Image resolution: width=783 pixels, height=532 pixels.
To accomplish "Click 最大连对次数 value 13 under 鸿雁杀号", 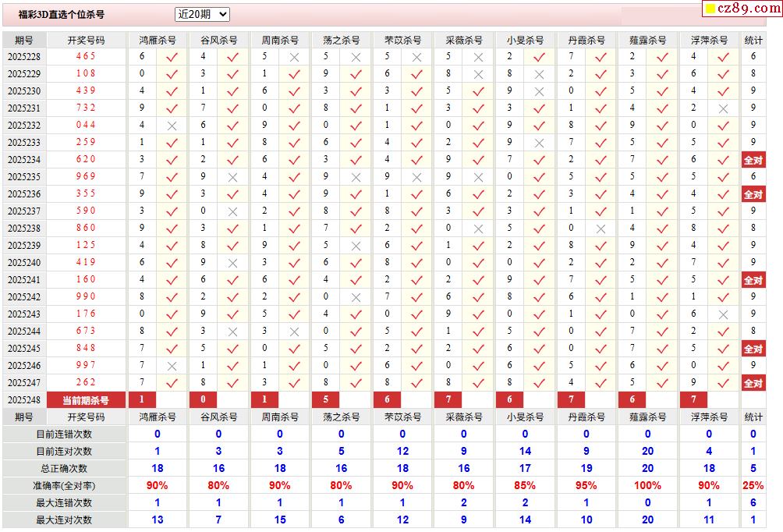I will pyautogui.click(x=158, y=520).
